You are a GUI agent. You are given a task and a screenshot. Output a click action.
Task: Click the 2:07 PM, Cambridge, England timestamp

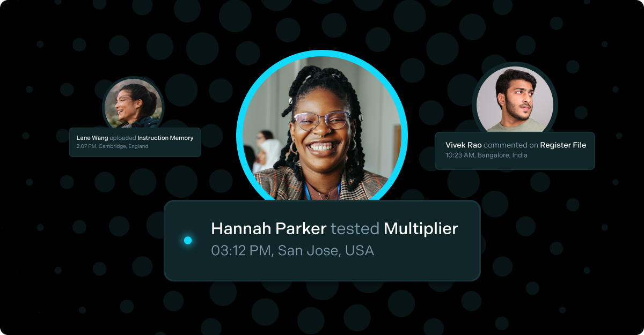[x=112, y=146]
